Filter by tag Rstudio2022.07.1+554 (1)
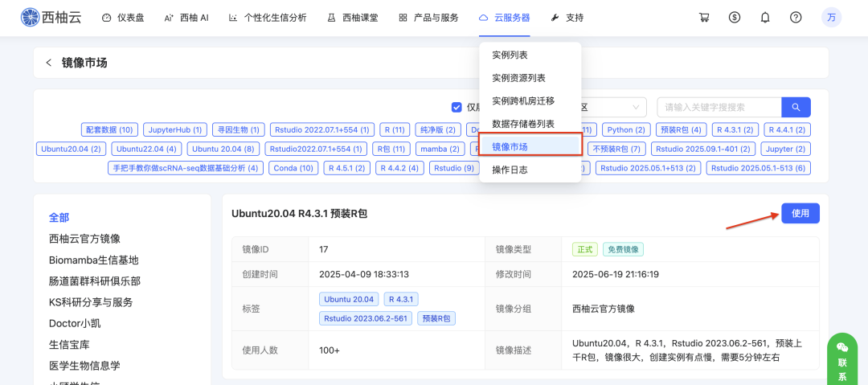The image size is (868, 385). 316,149
